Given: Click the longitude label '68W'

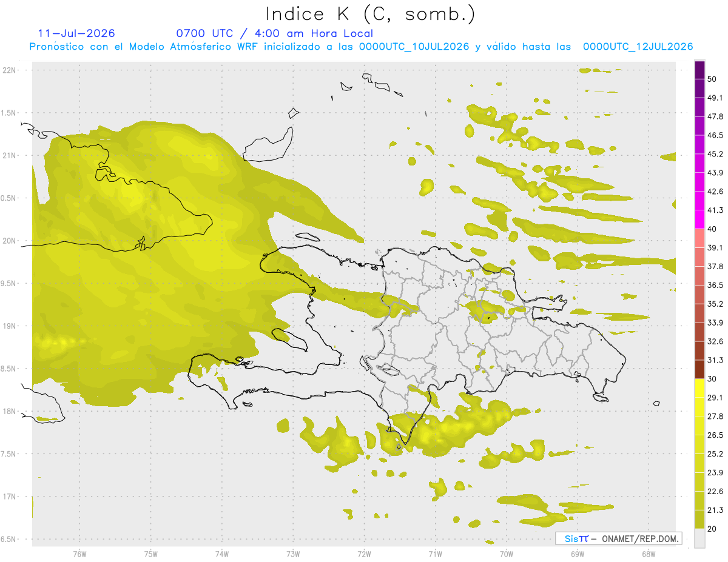Looking at the screenshot, I should click(x=649, y=554).
